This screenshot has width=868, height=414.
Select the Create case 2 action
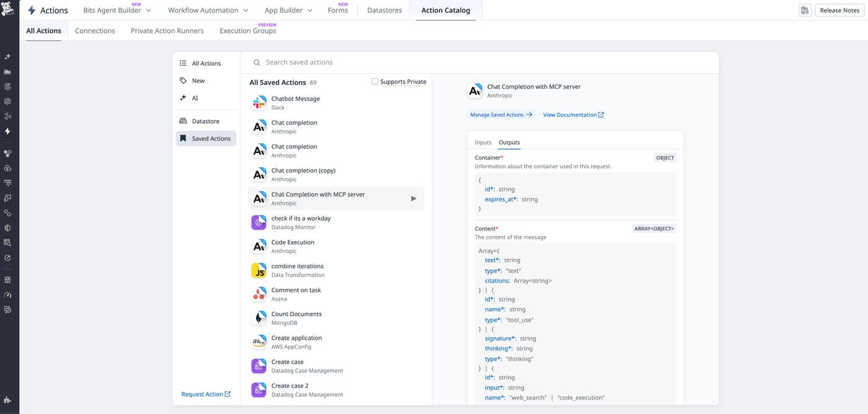[x=336, y=390]
